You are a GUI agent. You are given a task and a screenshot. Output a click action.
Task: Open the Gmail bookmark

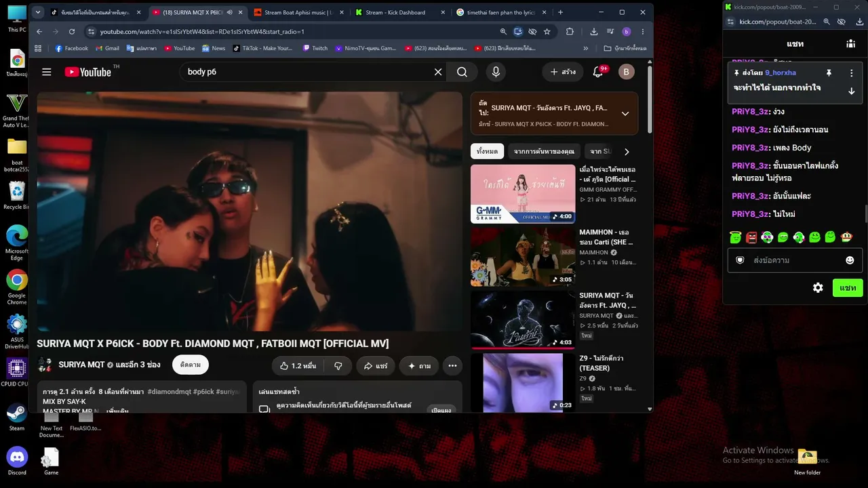pyautogui.click(x=108, y=48)
